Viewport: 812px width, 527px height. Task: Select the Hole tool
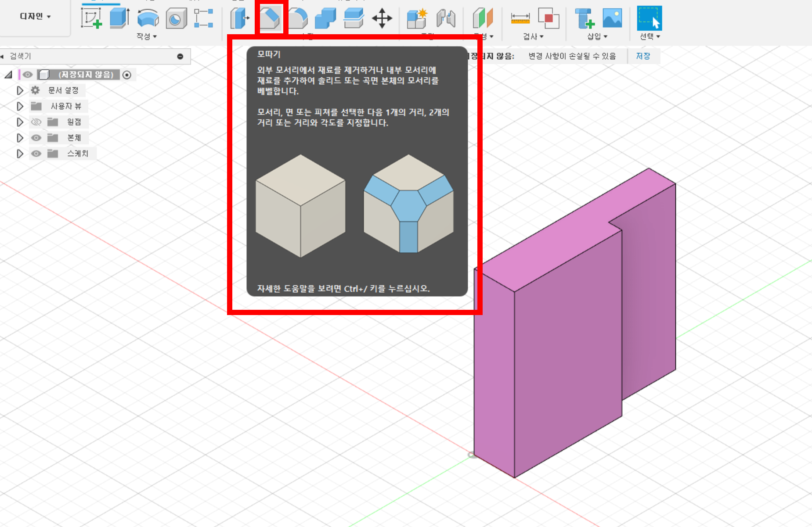click(x=176, y=18)
